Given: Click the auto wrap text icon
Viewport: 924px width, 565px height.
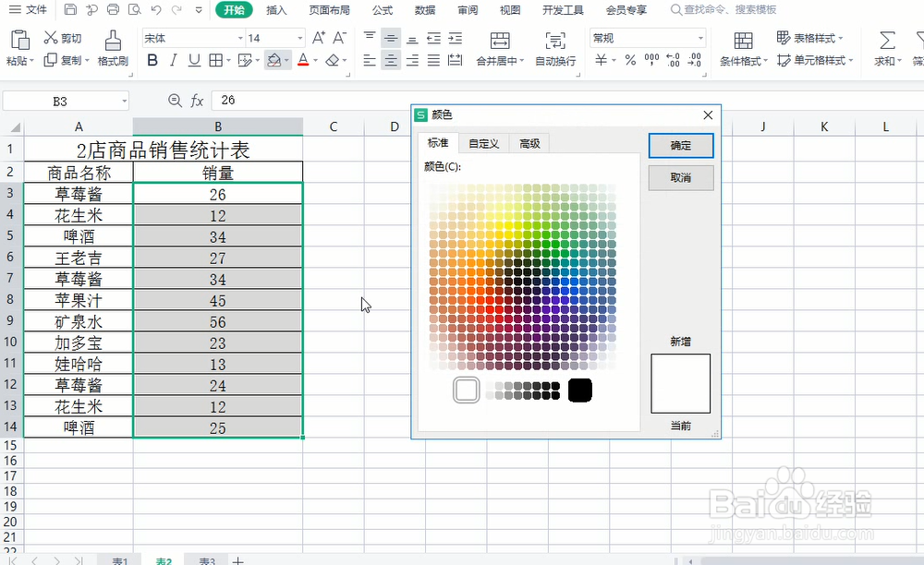Looking at the screenshot, I should 555,40.
